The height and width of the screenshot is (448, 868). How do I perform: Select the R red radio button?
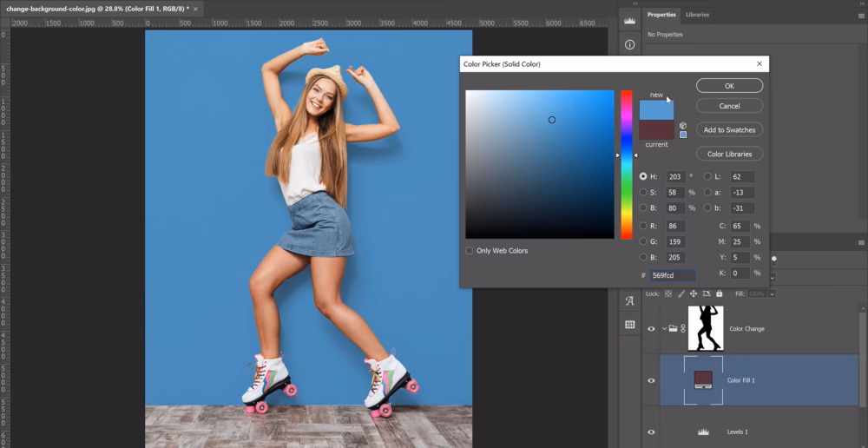(643, 226)
